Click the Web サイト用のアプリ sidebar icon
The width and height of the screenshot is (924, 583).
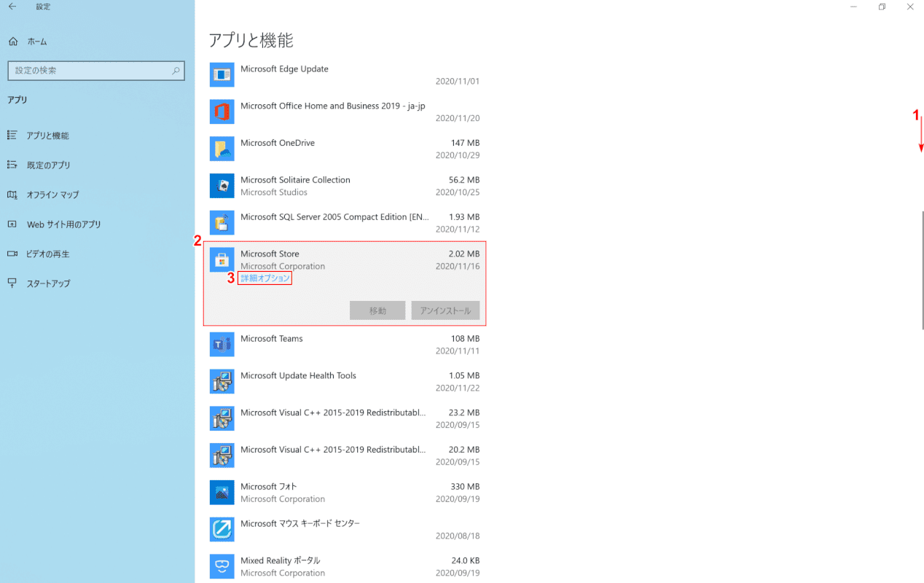click(12, 224)
